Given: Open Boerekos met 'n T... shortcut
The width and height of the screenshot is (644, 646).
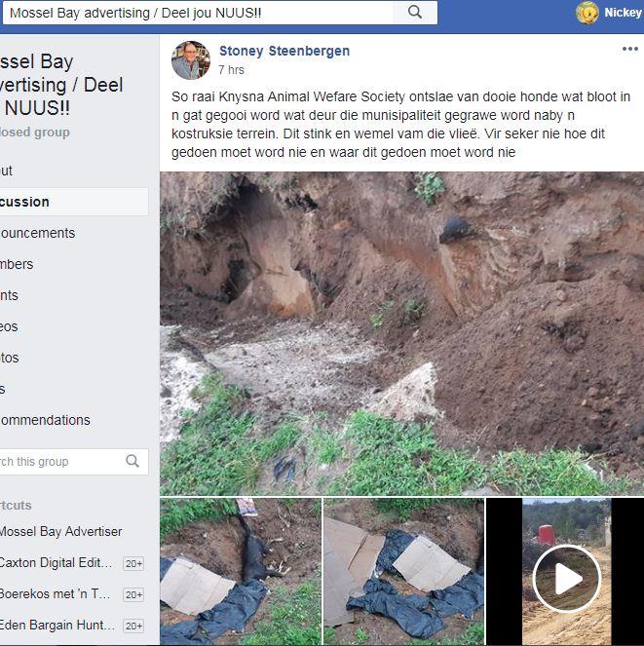Looking at the screenshot, I should click(55, 594).
